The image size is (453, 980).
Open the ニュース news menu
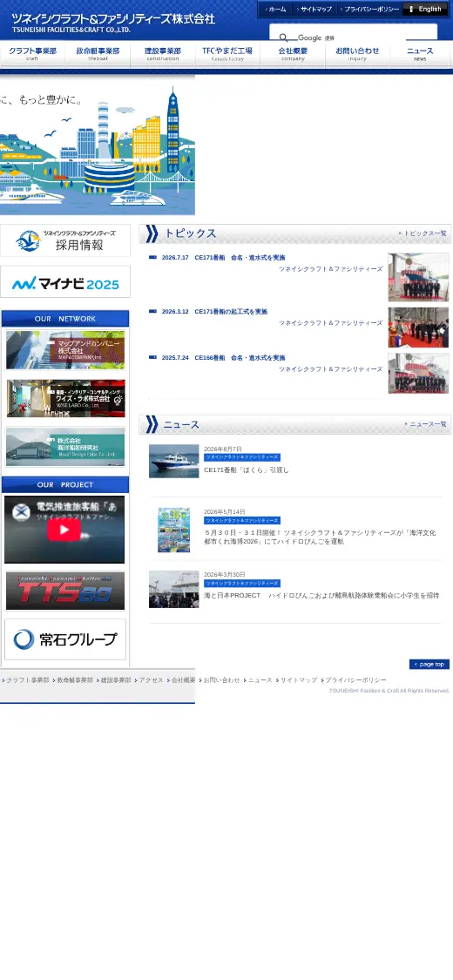pos(420,54)
